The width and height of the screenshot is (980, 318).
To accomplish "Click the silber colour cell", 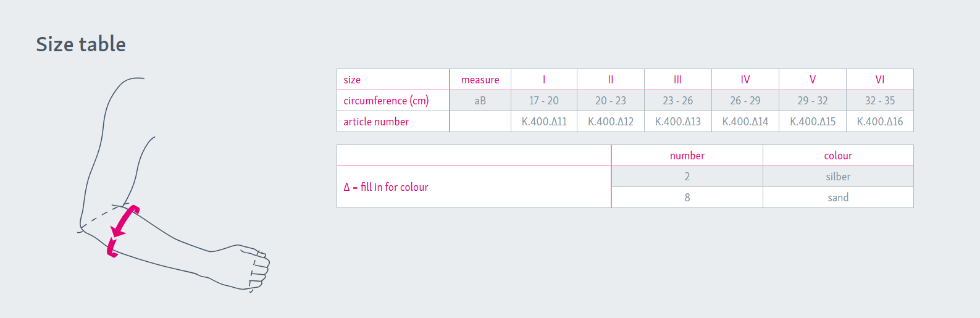I will point(838,177).
